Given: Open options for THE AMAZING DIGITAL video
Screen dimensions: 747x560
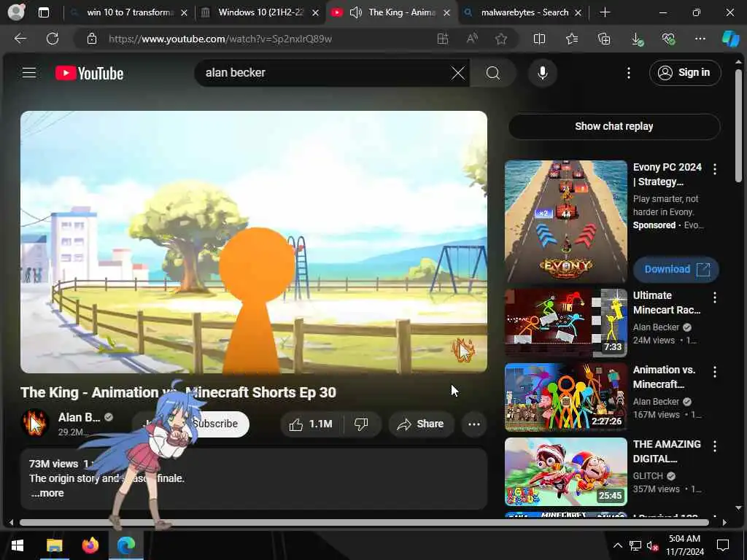Looking at the screenshot, I should (x=715, y=446).
